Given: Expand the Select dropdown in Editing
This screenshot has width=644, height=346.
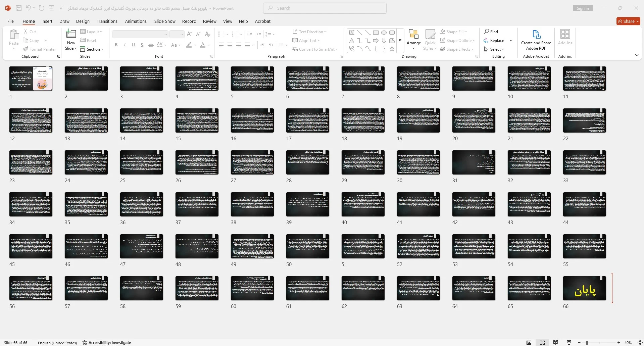Looking at the screenshot, I should click(494, 49).
